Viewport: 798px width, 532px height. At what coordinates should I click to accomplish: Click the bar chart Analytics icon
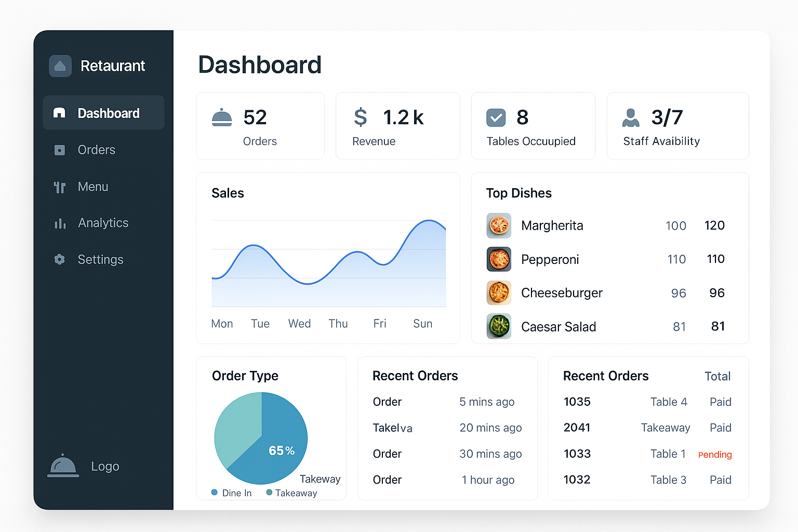click(x=60, y=223)
